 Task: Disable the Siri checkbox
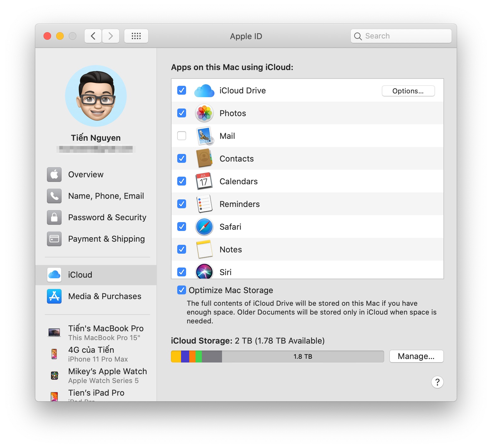click(x=182, y=272)
